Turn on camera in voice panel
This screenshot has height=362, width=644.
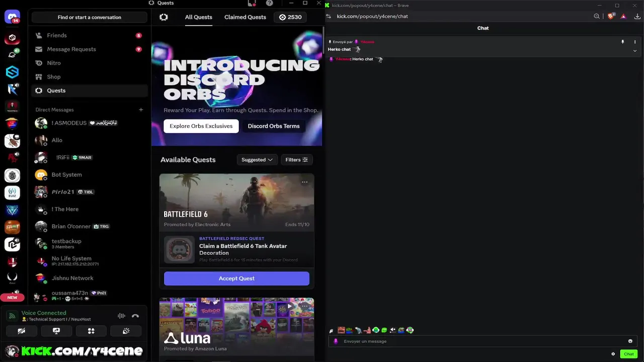click(22, 331)
